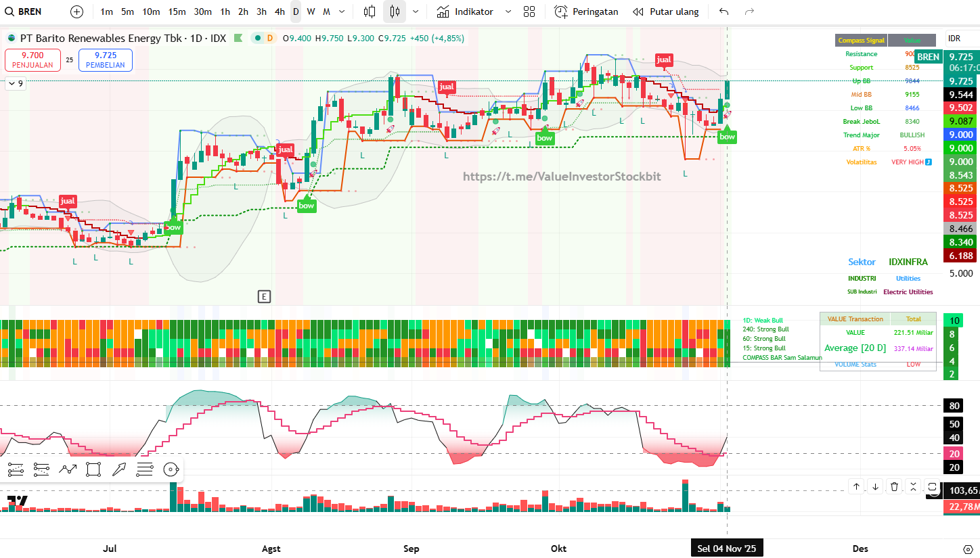Click the green flag icon beside IDX
This screenshot has width=980, height=558.
pos(238,39)
